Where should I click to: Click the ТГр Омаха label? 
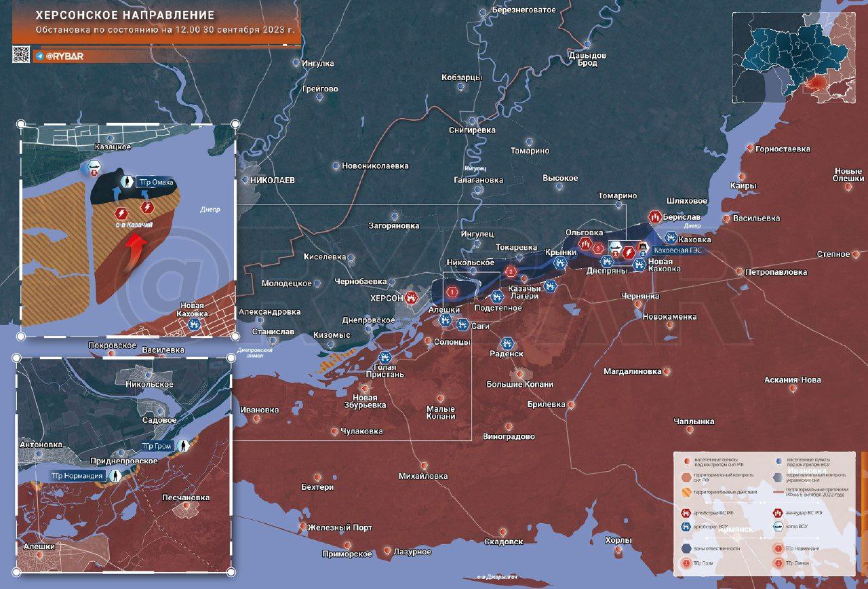[x=156, y=183]
